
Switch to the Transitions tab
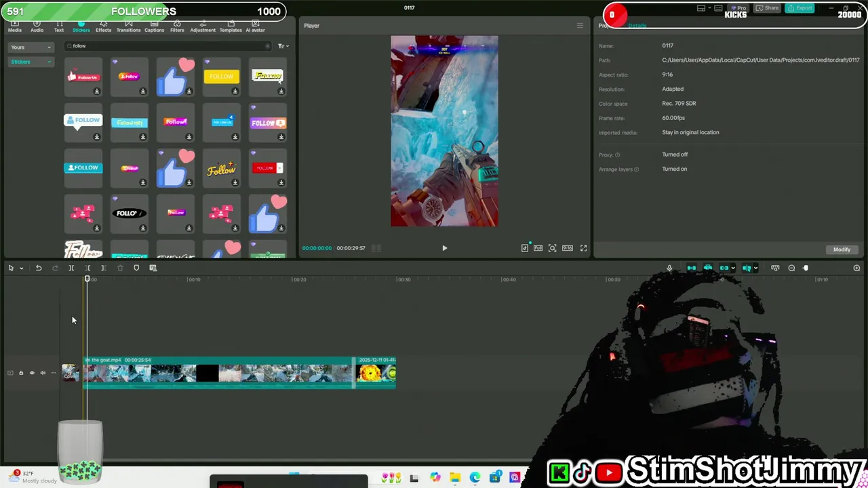(128, 27)
